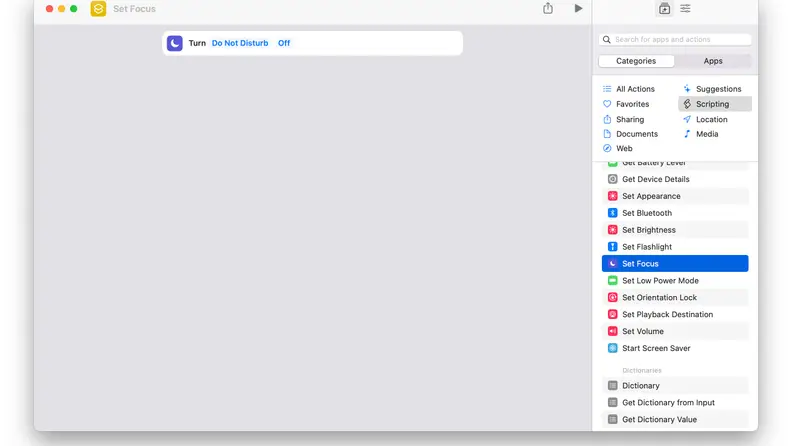Click the Scripting icon
The height and width of the screenshot is (446, 792).
pyautogui.click(x=687, y=104)
